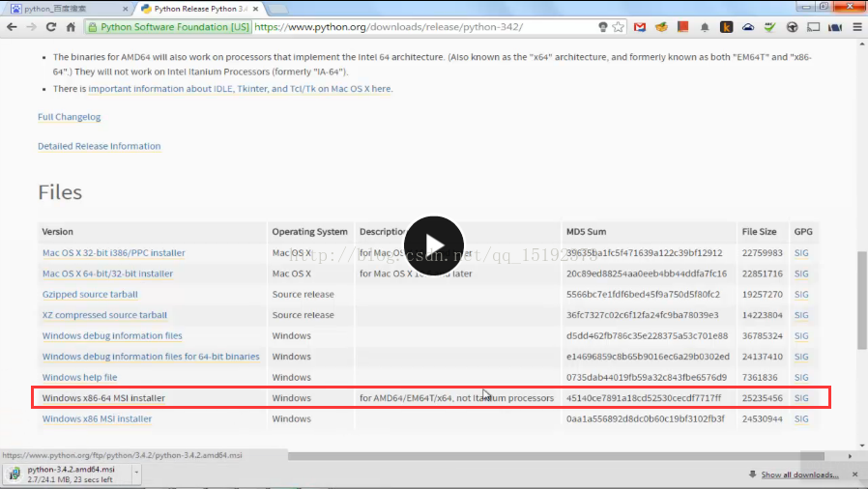Click the cast screen extension icon
This screenshot has height=489, width=868.
(813, 26)
